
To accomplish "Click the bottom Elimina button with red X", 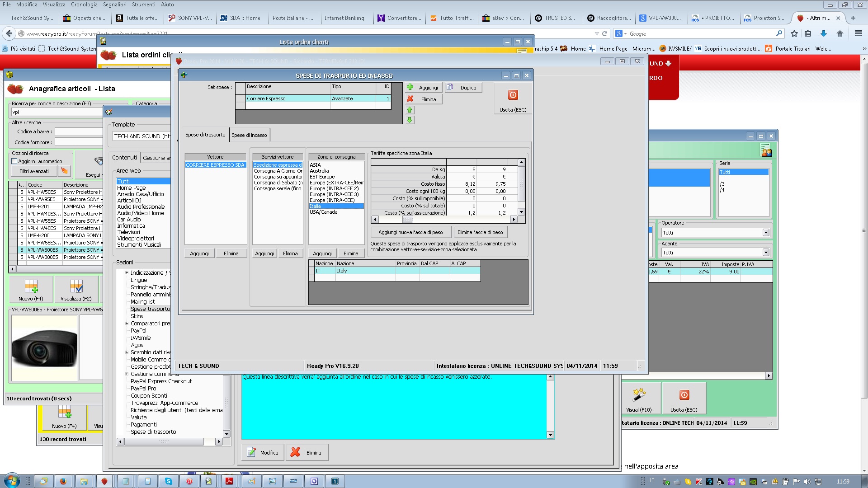I will (307, 452).
